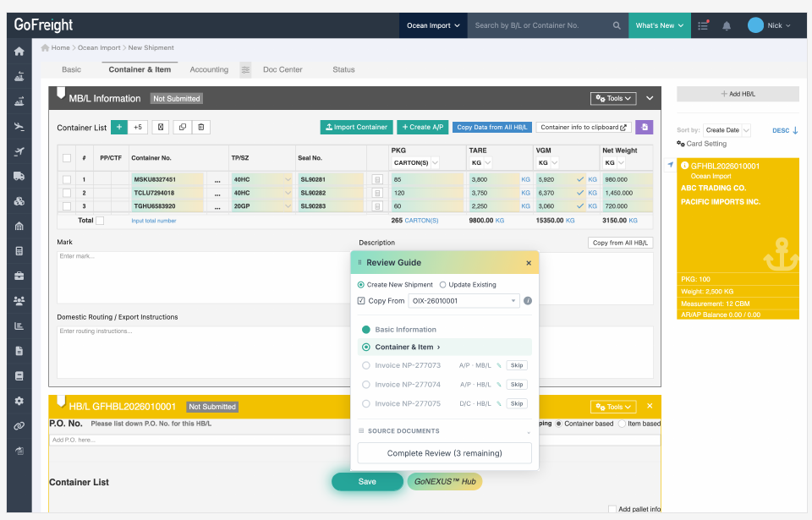Click the Import Container button
Viewport: 812px width, 520px height.
[x=357, y=127]
